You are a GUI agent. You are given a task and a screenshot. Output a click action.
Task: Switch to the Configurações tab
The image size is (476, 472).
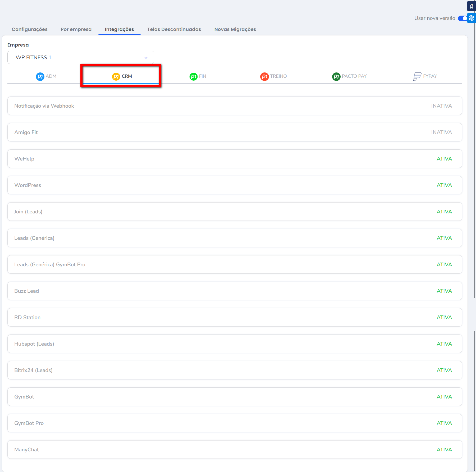pyautogui.click(x=30, y=29)
